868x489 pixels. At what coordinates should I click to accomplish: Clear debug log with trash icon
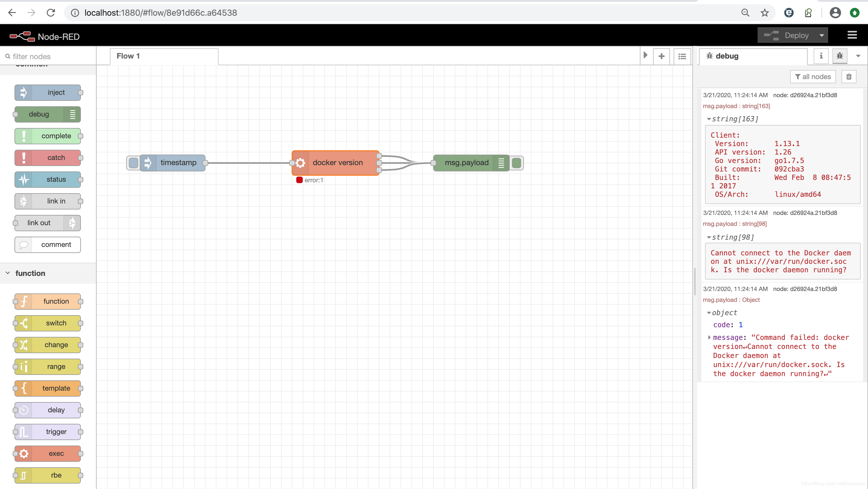pos(849,77)
